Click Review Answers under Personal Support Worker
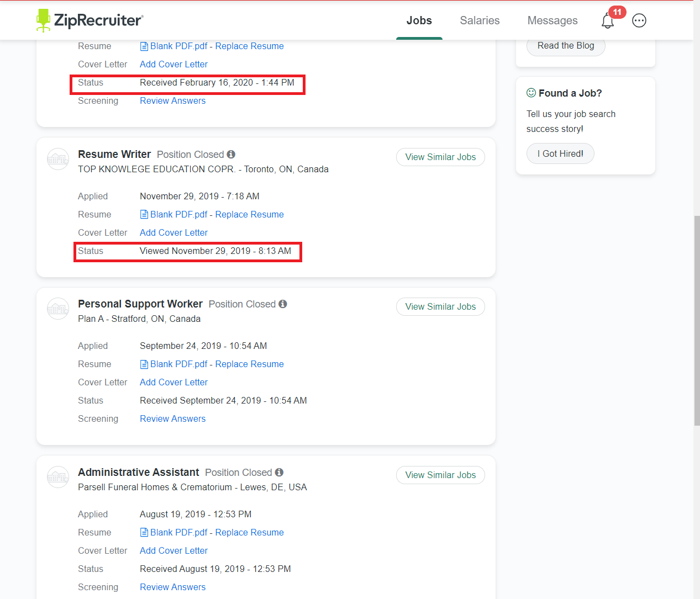This screenshot has width=700, height=599. pos(172,419)
